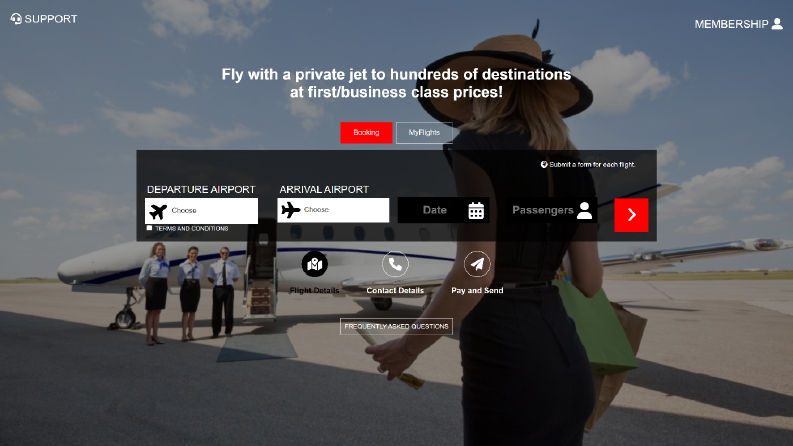The height and width of the screenshot is (446, 793).
Task: Expand the Passengers selector
Action: pyautogui.click(x=552, y=210)
